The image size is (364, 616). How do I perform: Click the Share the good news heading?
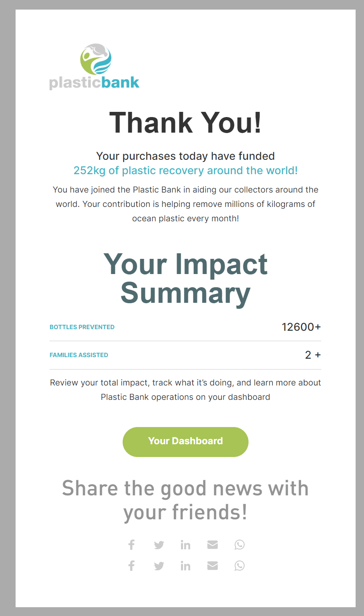tap(185, 500)
